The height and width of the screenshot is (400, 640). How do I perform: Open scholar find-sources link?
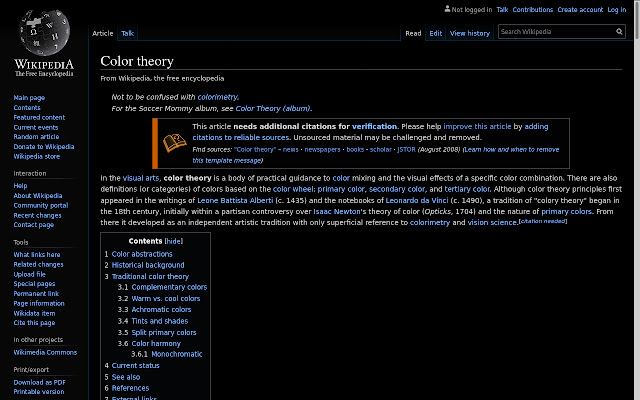[x=381, y=150]
